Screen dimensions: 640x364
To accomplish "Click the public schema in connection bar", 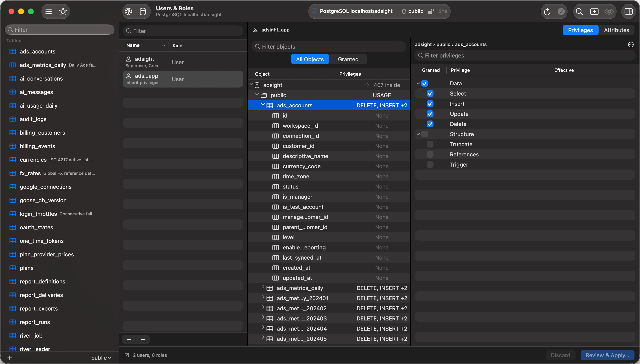I will [413, 11].
